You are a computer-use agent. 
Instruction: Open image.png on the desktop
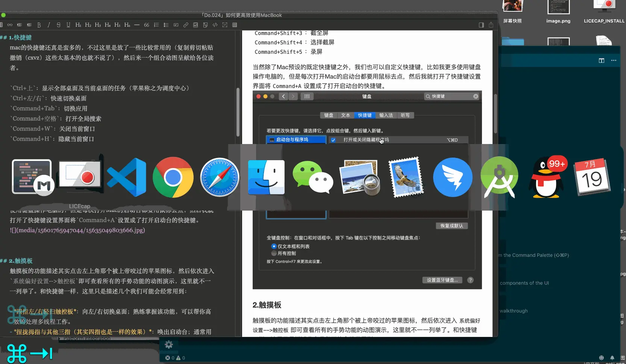point(558,12)
